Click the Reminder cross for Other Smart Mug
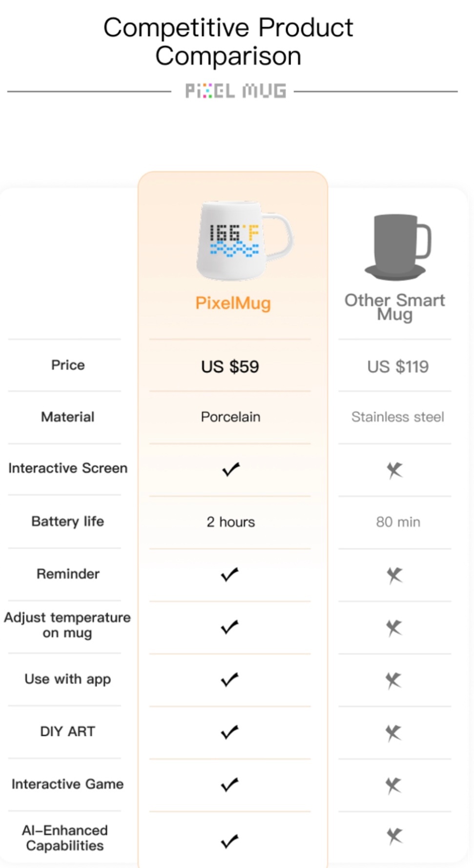 point(394,575)
